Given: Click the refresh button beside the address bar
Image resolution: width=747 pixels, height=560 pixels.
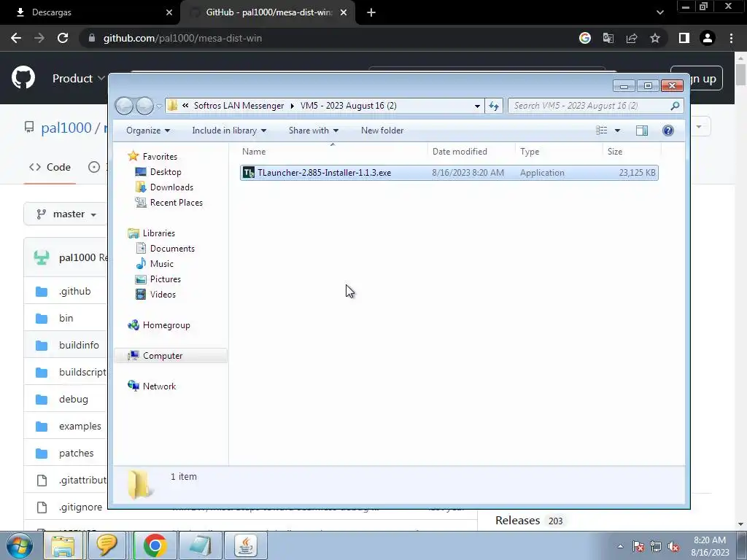Looking at the screenshot, I should tap(494, 106).
